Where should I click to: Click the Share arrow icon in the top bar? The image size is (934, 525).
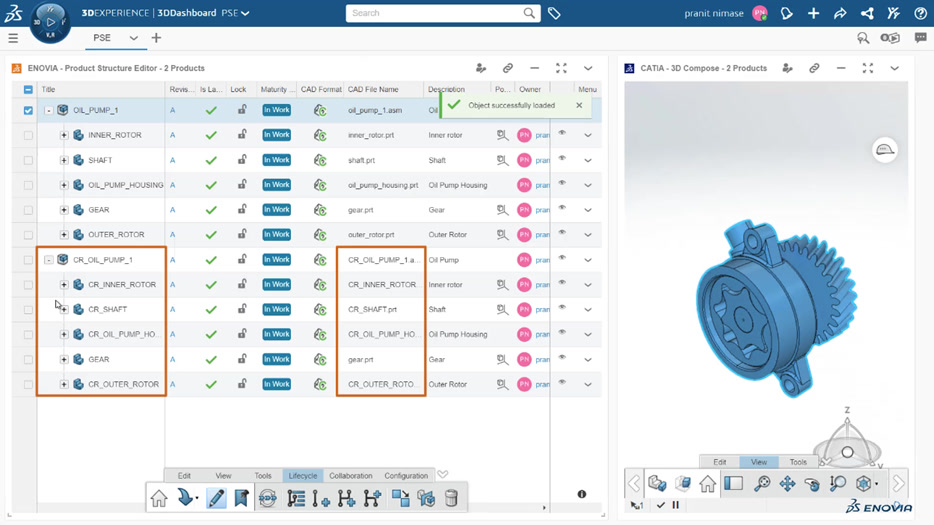tap(840, 13)
